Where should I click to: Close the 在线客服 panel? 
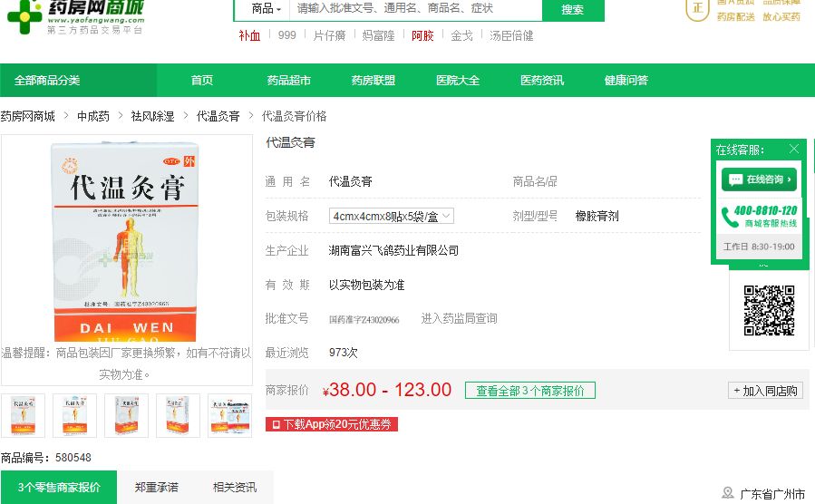coord(793,150)
